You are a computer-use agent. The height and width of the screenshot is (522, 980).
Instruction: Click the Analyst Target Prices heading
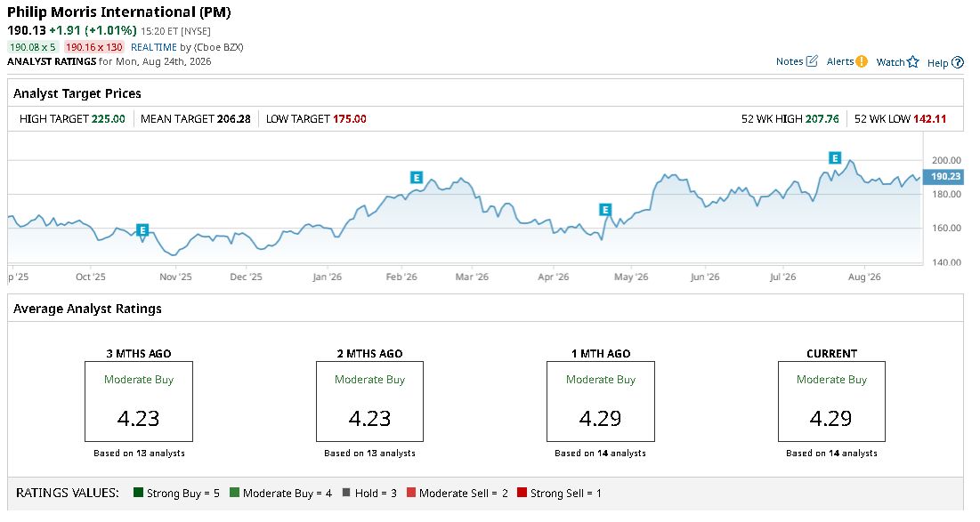(x=77, y=93)
